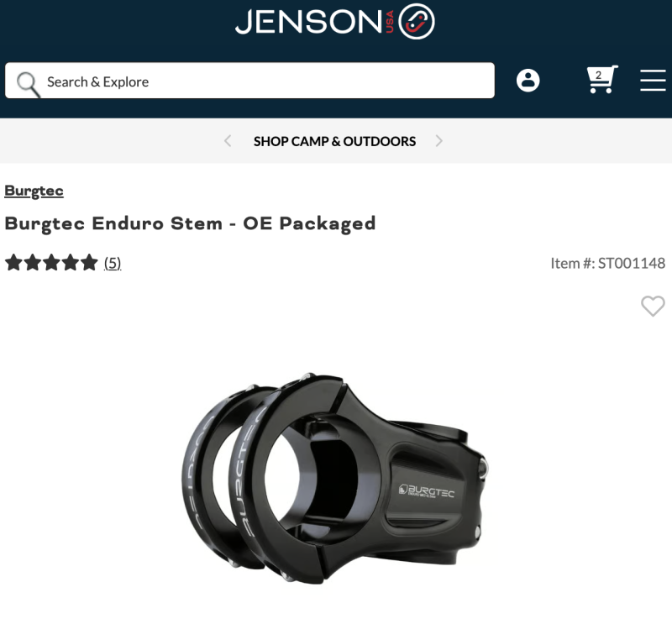Click the cart count badge showing 2

pyautogui.click(x=599, y=76)
